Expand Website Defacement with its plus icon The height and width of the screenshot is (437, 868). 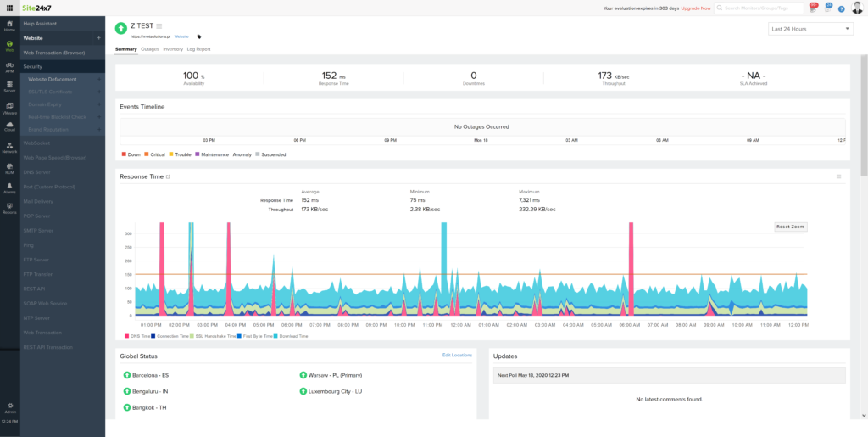[x=99, y=79]
